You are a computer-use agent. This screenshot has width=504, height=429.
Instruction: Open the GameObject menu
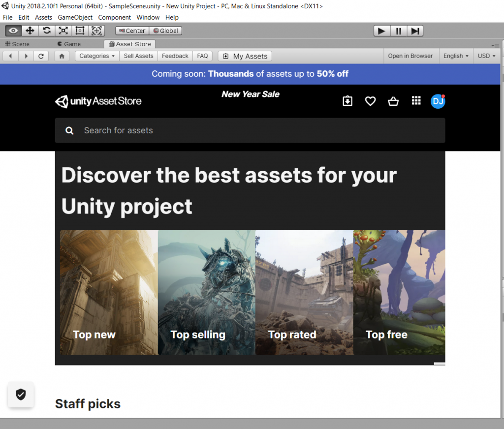tap(75, 17)
